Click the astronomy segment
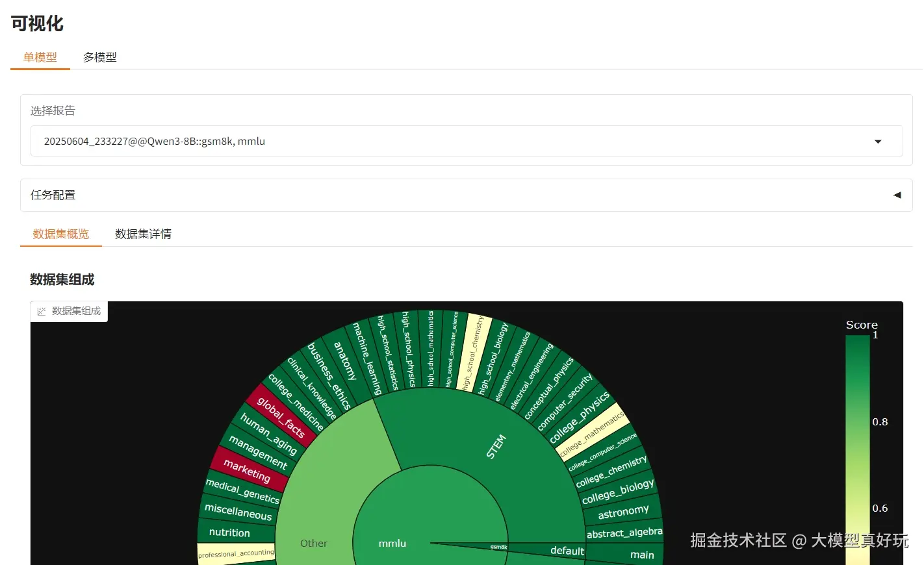Viewport: 924px width, 565px height. [x=623, y=512]
